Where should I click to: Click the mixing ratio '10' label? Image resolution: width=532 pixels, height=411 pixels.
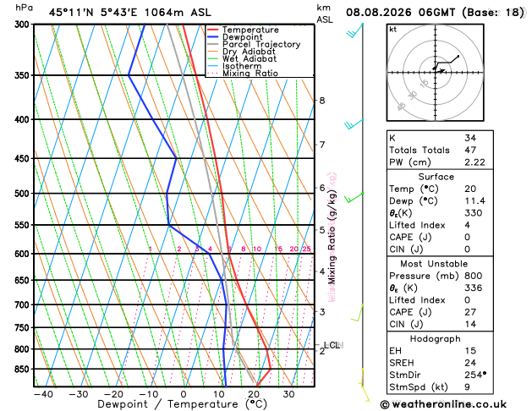[x=257, y=249]
